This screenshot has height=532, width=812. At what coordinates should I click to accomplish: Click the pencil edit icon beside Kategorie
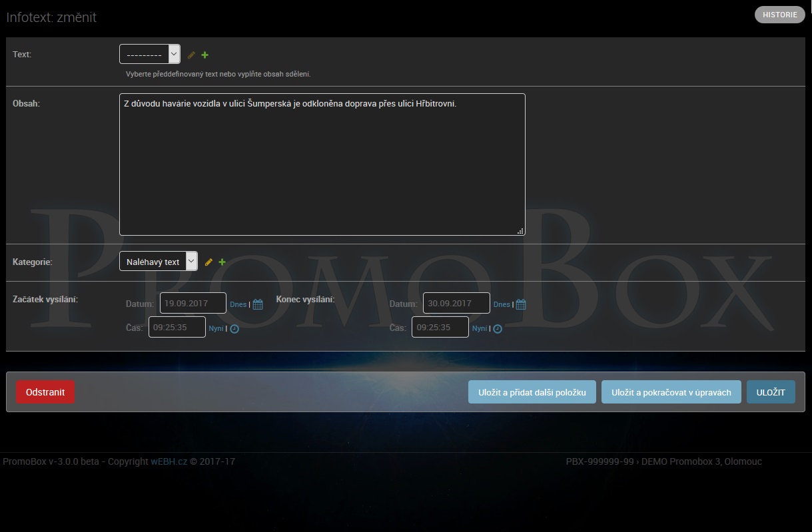tap(208, 262)
